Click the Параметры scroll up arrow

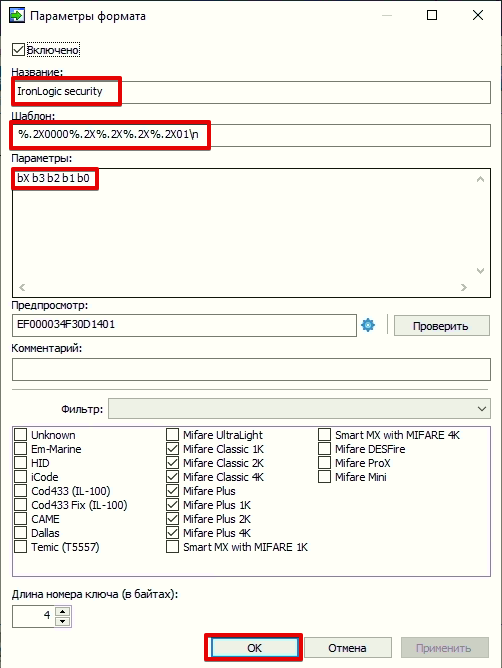(480, 179)
